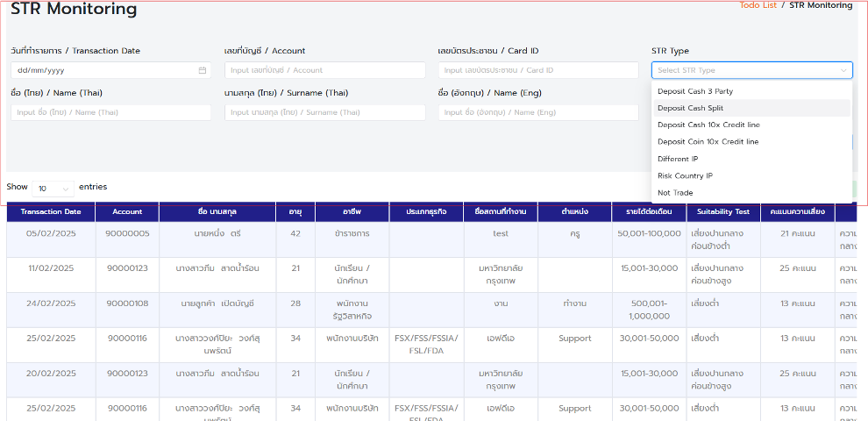Focus the Surname (Thai) input field
The height and width of the screenshot is (421, 868).
[324, 112]
